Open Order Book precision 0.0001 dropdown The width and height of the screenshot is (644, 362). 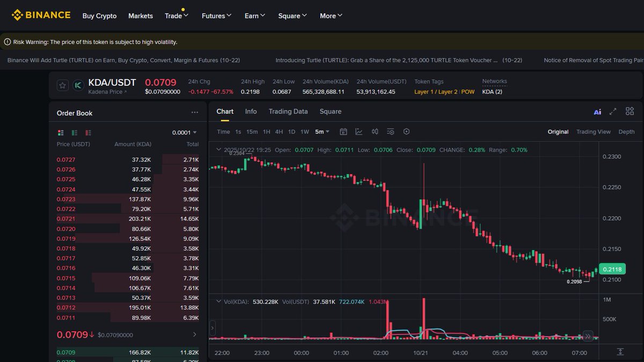point(185,132)
